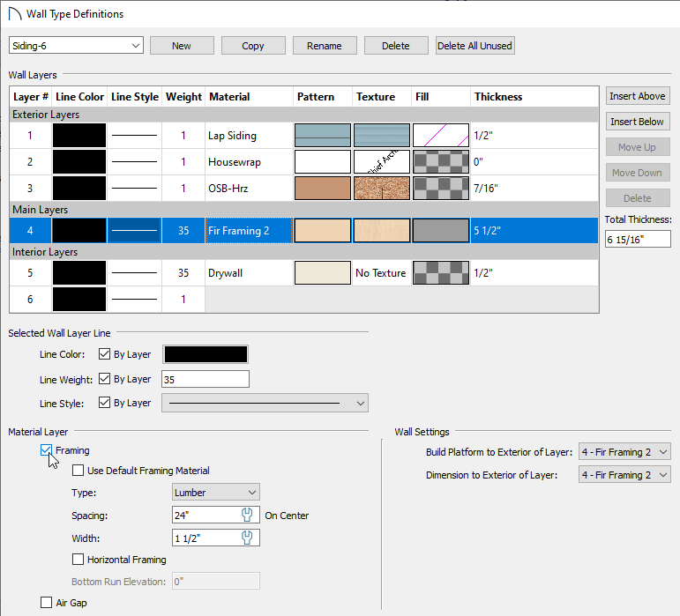The height and width of the screenshot is (616, 680).
Task: Open the Line Style dropdown
Action: (x=265, y=403)
